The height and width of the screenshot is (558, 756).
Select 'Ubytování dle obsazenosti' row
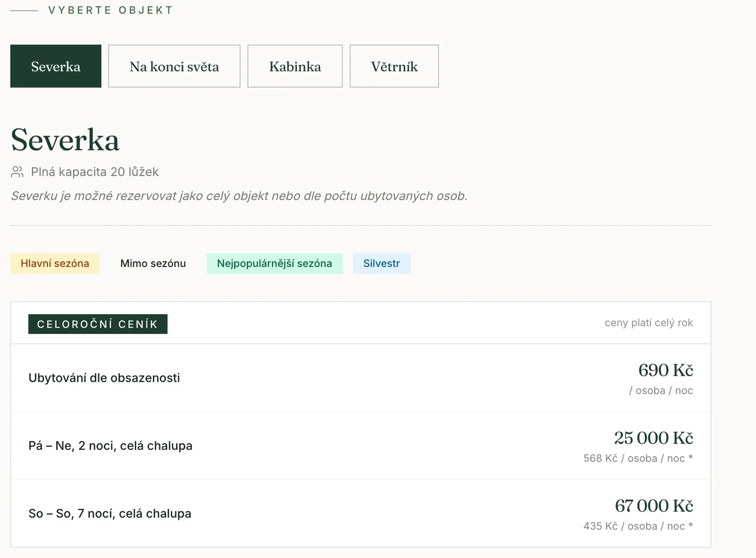[x=361, y=378]
